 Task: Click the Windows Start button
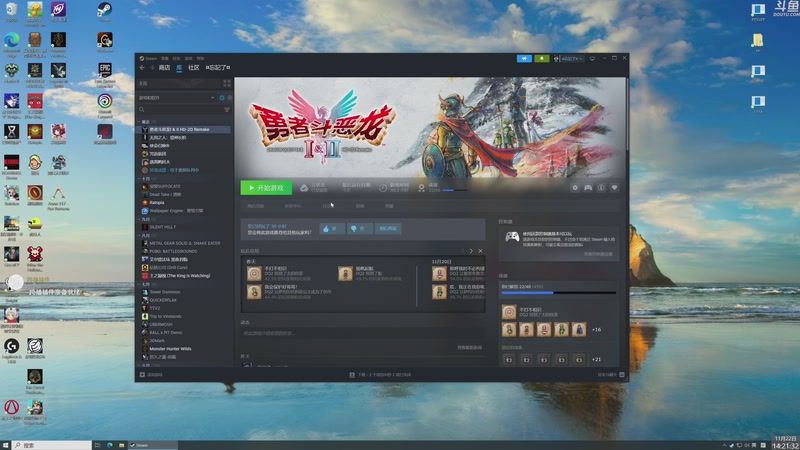click(6, 445)
